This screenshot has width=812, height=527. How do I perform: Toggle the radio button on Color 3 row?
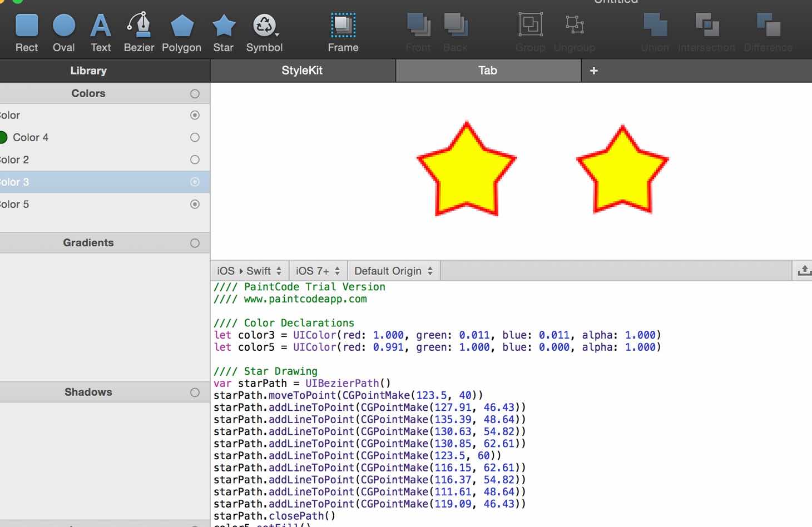(195, 182)
